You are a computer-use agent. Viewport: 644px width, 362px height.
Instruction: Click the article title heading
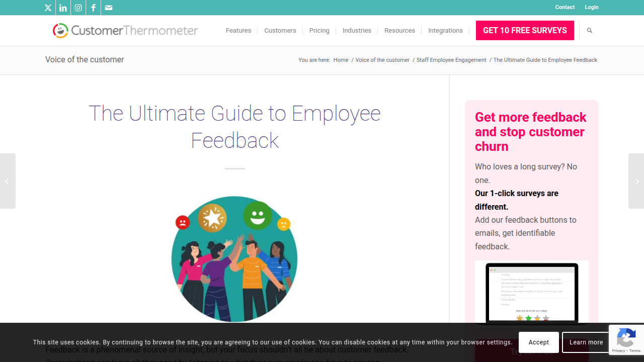235,127
